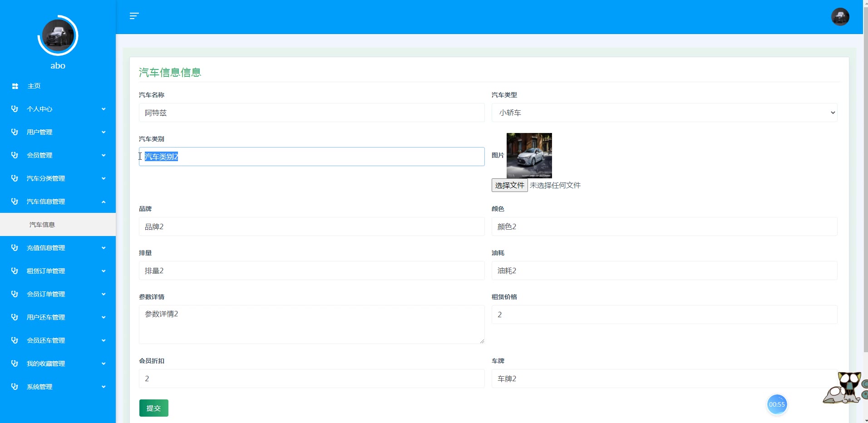Click the 参数详情 textarea
Image resolution: width=868 pixels, height=423 pixels.
tap(311, 324)
